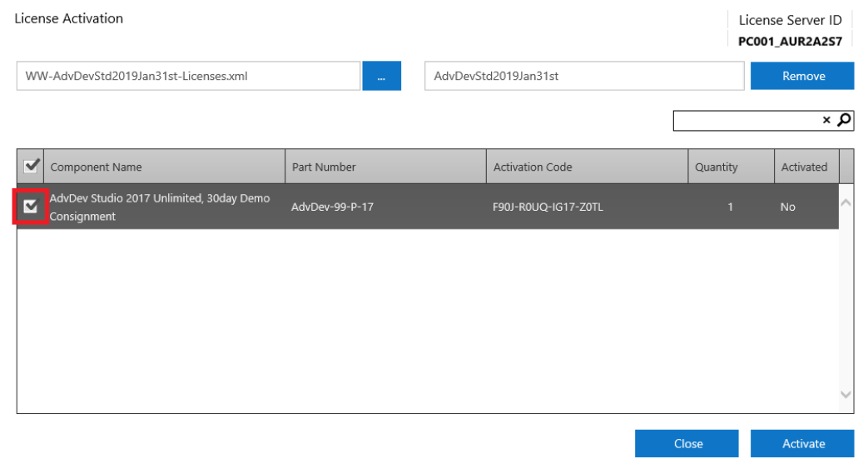Click the Close button
This screenshot has height=469, width=868.
click(687, 443)
